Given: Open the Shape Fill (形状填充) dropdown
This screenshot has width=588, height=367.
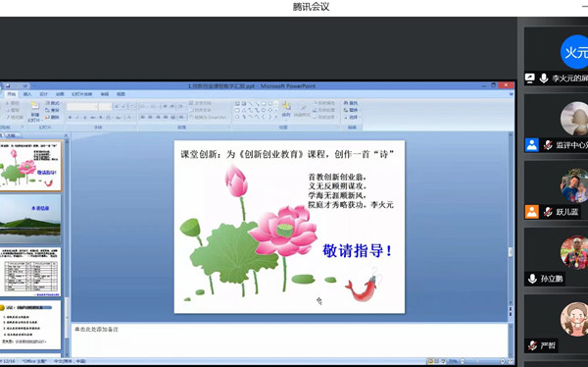Looking at the screenshot, I should pos(324,103).
